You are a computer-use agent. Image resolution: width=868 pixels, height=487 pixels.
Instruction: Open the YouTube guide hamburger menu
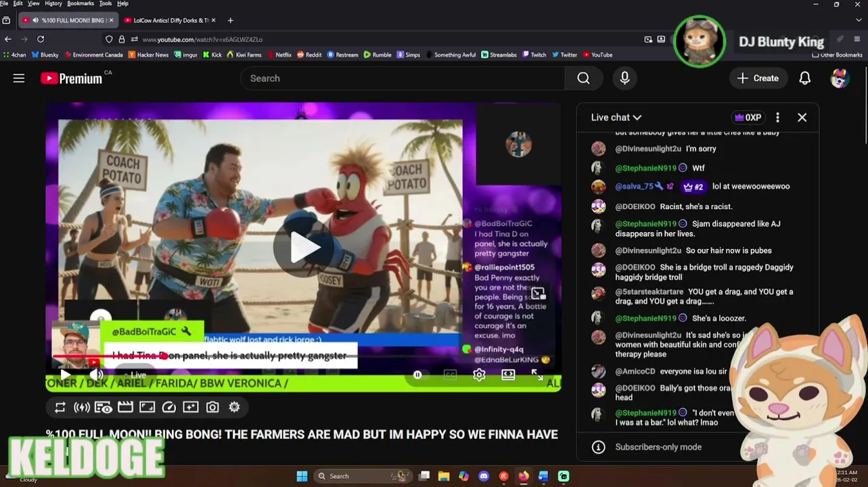point(19,78)
